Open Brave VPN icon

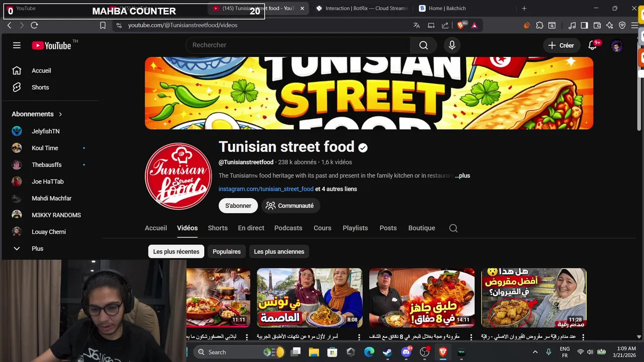click(x=622, y=25)
